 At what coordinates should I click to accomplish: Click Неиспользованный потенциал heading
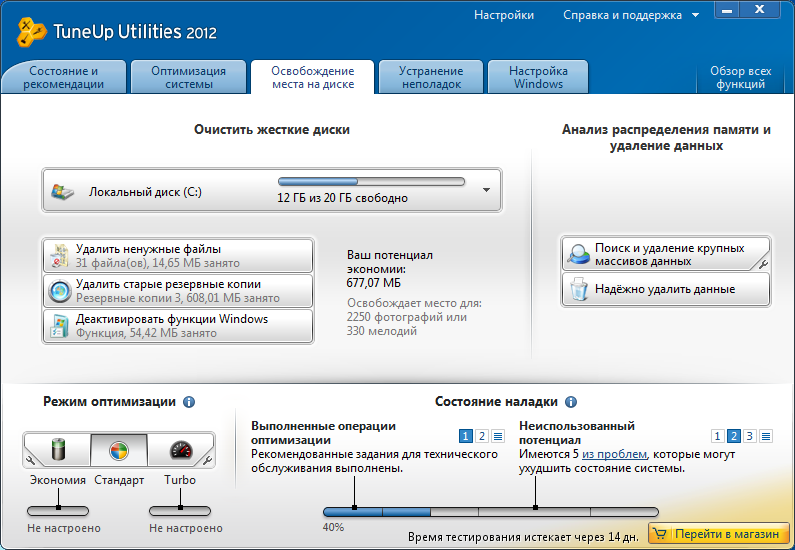577,433
